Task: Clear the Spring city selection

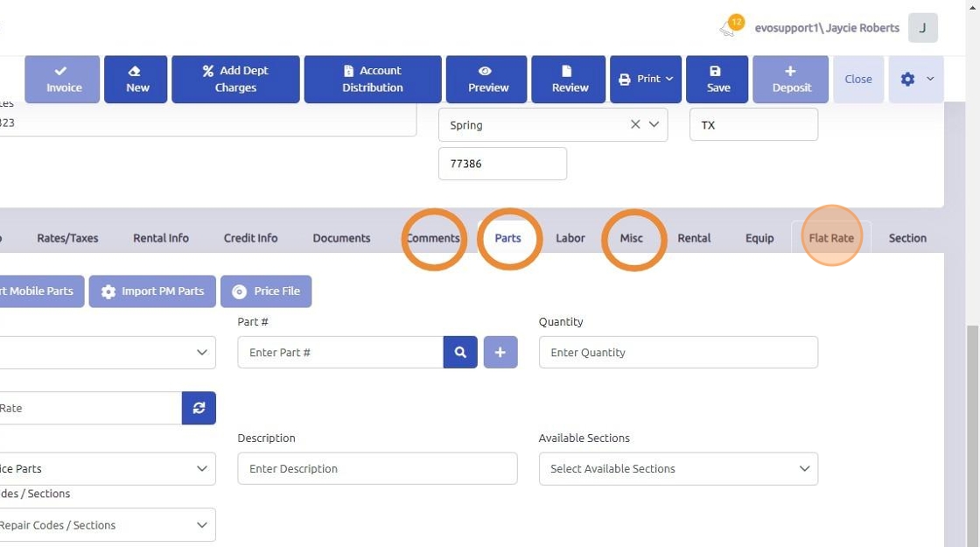Action: click(x=635, y=124)
